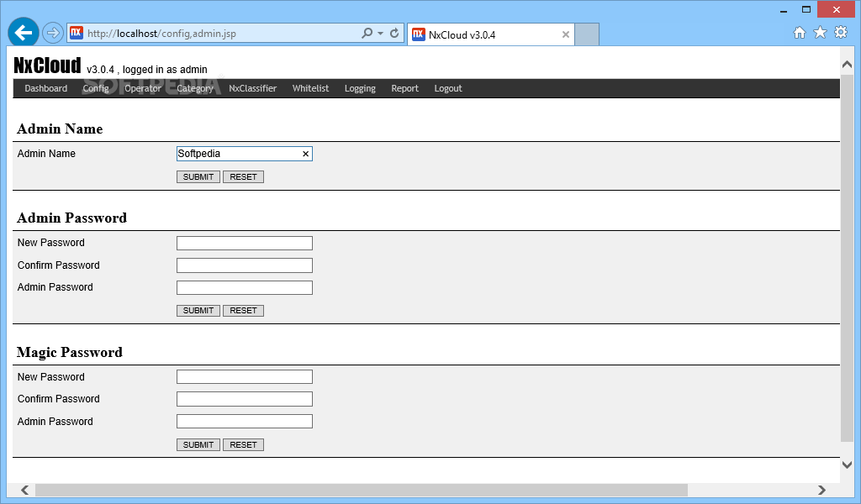The width and height of the screenshot is (861, 504).
Task: Click the search magnifier icon in address bar
Action: [x=367, y=33]
